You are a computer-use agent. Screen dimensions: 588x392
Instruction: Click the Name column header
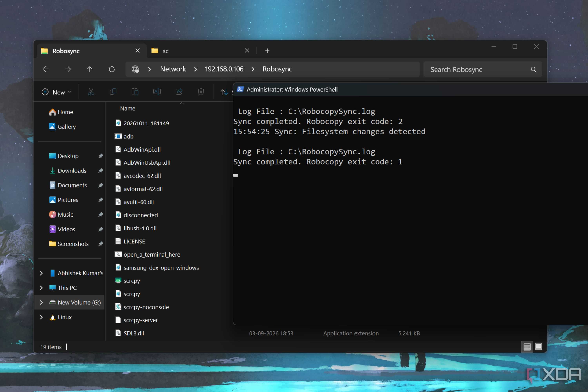[128, 109]
